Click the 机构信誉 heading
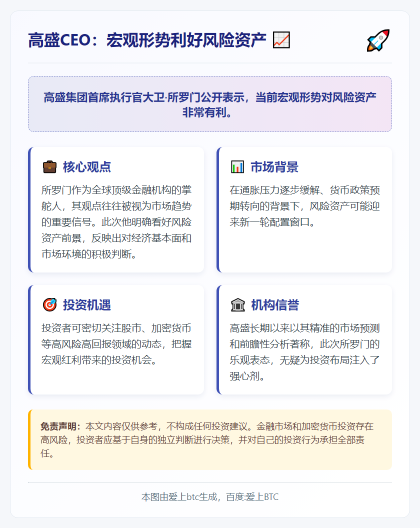The width and height of the screenshot is (420, 528). (275, 305)
